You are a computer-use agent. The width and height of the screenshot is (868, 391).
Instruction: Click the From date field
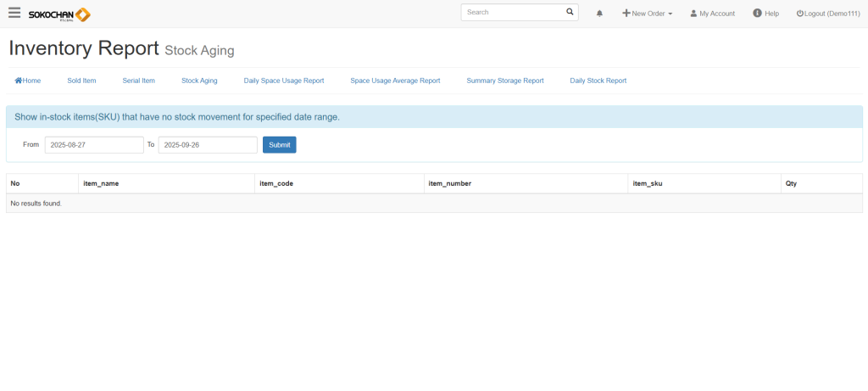click(94, 145)
